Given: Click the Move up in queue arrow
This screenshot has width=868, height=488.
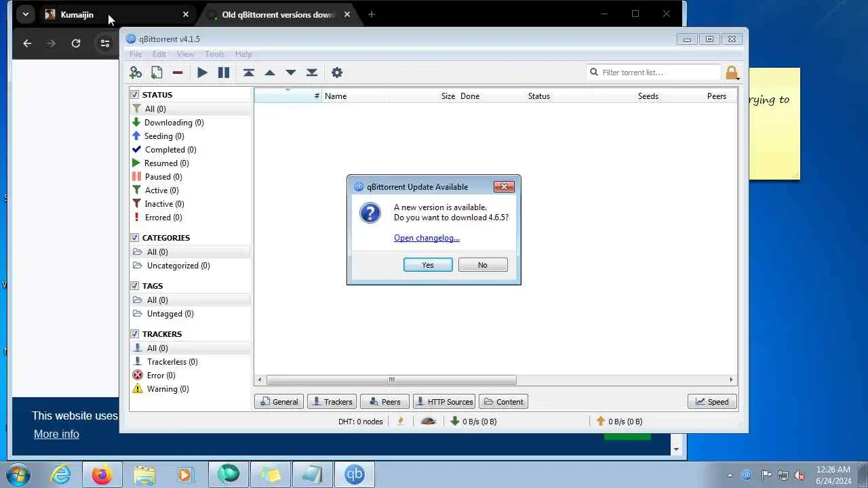Looking at the screenshot, I should pyautogui.click(x=270, y=73).
